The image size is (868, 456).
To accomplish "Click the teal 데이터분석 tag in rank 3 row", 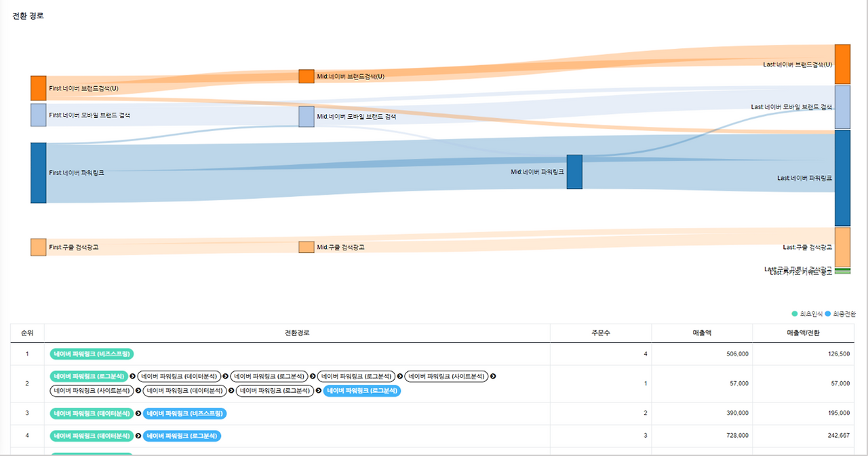I will point(92,413).
